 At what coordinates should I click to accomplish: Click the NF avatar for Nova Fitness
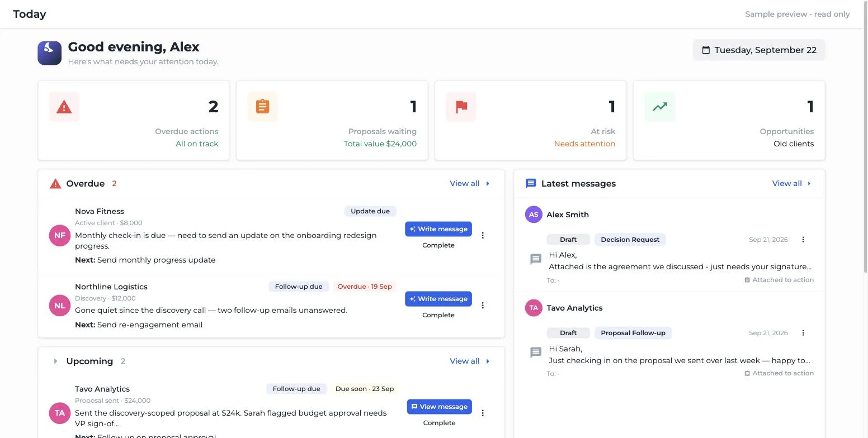click(60, 235)
